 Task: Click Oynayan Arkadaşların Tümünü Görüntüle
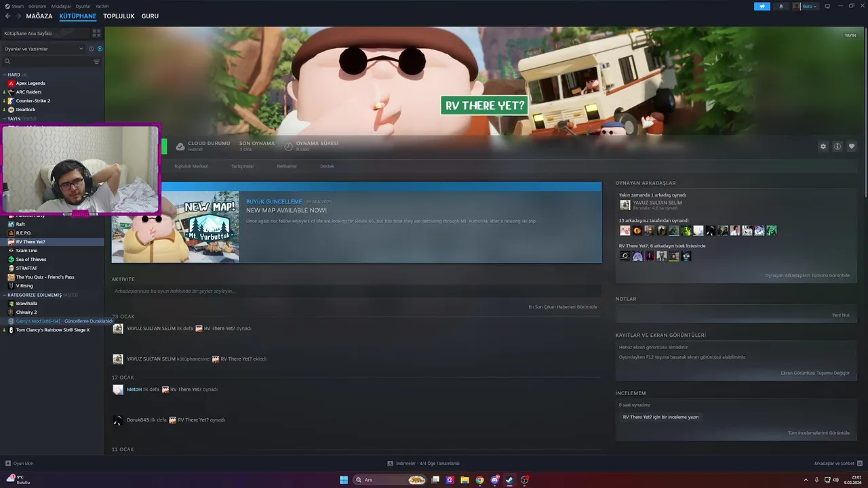tap(807, 275)
